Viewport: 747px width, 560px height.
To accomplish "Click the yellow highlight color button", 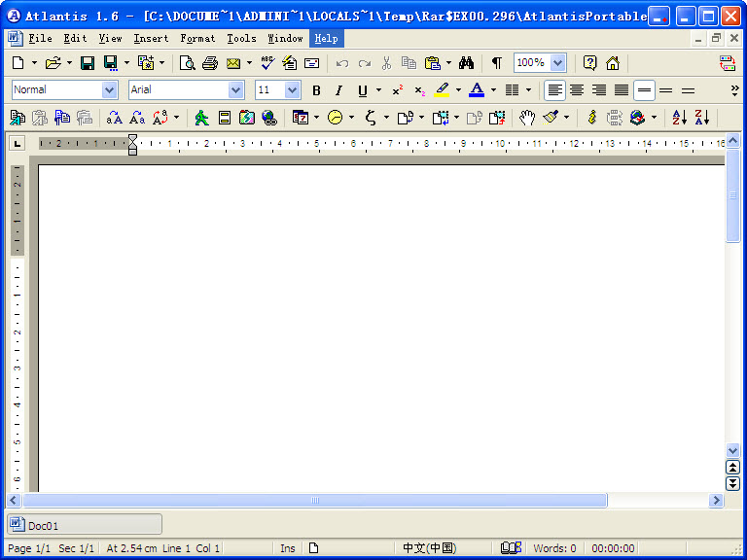I will tap(443, 90).
